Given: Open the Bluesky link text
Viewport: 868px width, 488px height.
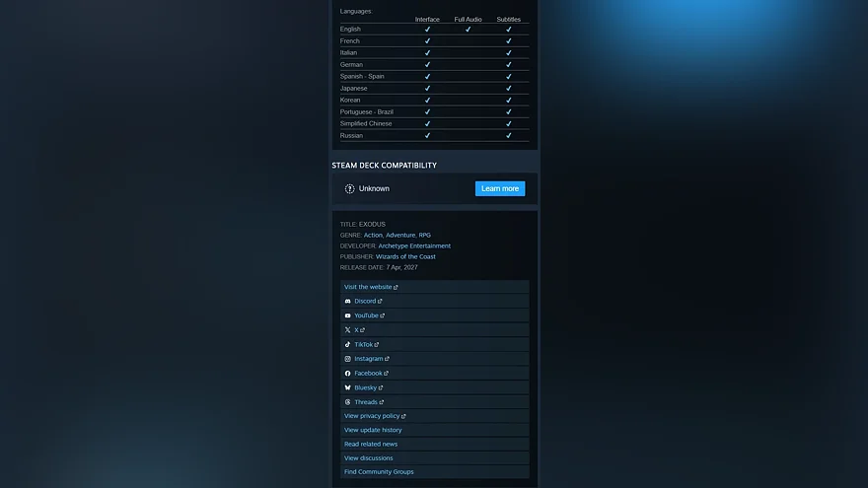Looking at the screenshot, I should click(x=365, y=387).
